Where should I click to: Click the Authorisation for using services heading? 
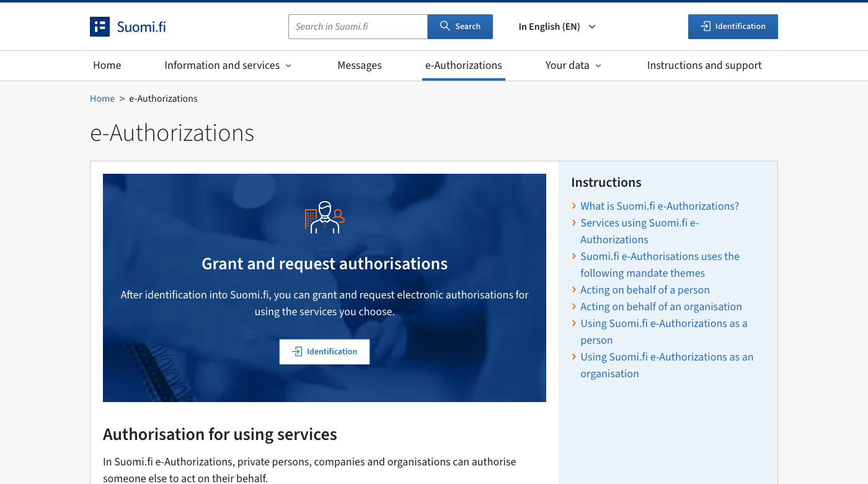tap(220, 434)
